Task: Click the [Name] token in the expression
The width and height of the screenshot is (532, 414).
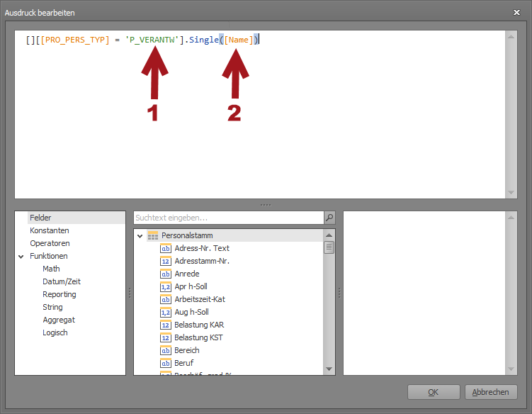Action: [239, 40]
